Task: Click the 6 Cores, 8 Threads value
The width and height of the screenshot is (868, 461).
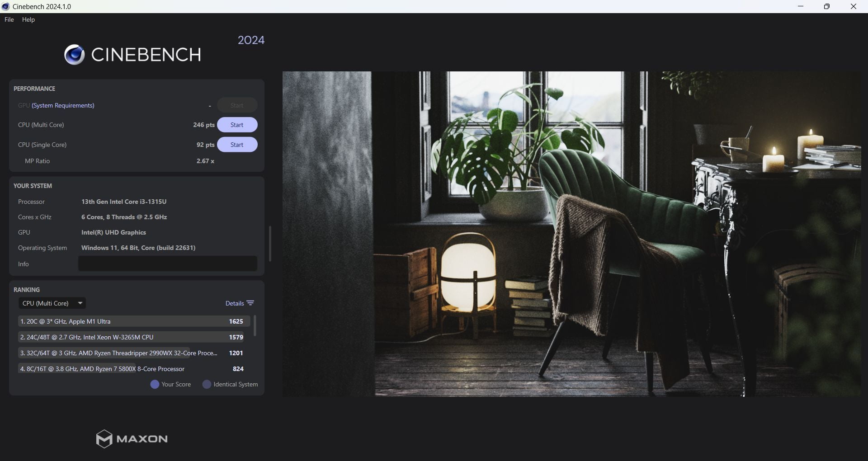Action: click(x=124, y=217)
